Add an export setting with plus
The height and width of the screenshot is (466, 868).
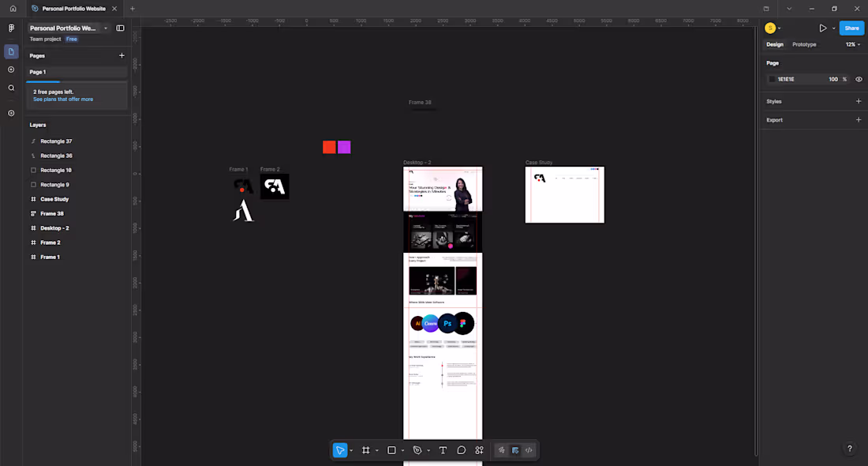pos(859,120)
